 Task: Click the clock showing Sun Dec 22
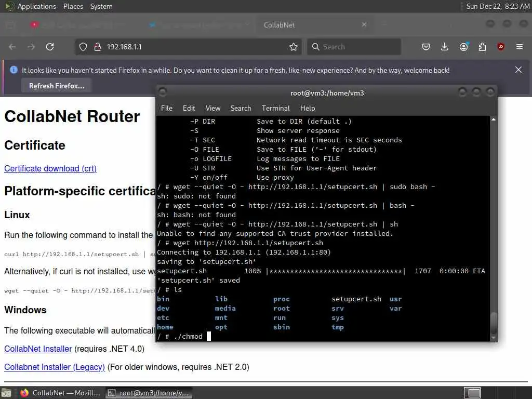[498, 6]
